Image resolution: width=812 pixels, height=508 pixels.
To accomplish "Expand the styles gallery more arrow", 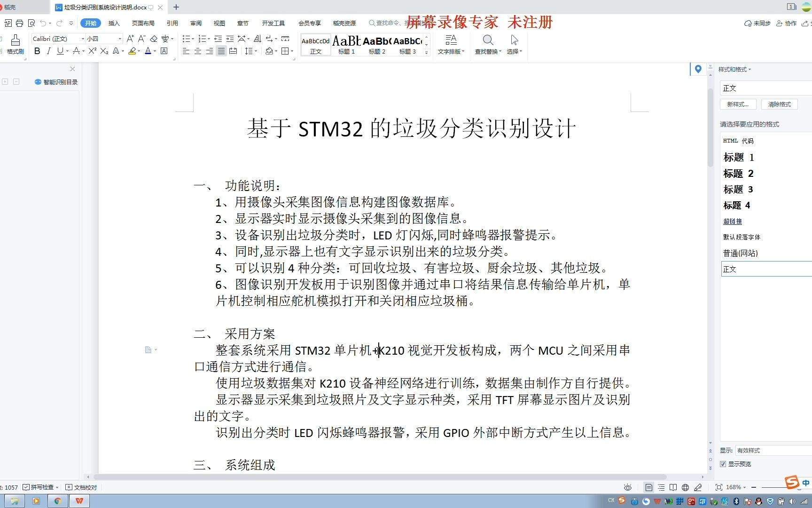I will coord(427,52).
